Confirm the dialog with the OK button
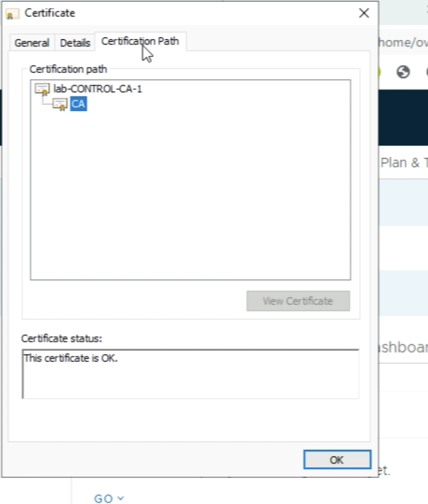 point(337,460)
